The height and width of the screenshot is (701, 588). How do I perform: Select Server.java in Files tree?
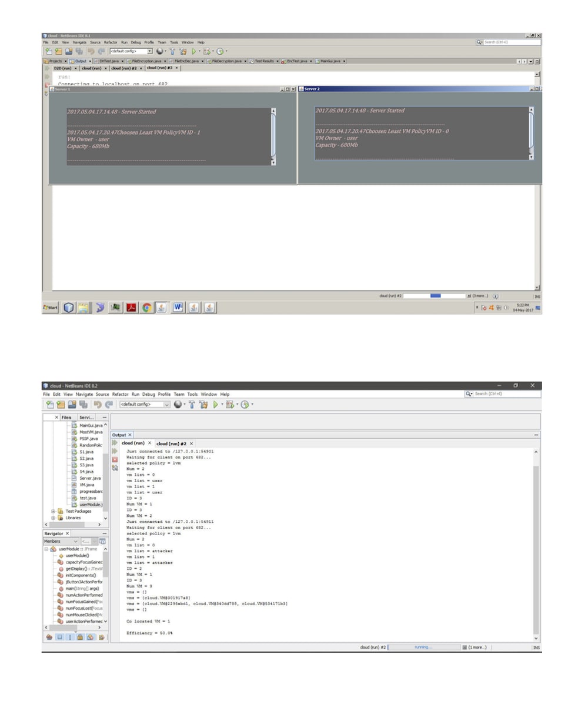pos(90,478)
